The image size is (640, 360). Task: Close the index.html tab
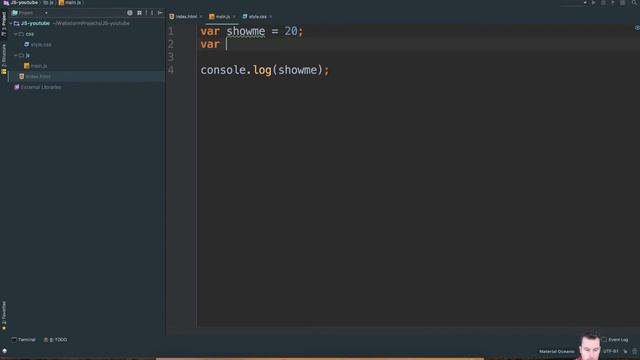point(201,17)
